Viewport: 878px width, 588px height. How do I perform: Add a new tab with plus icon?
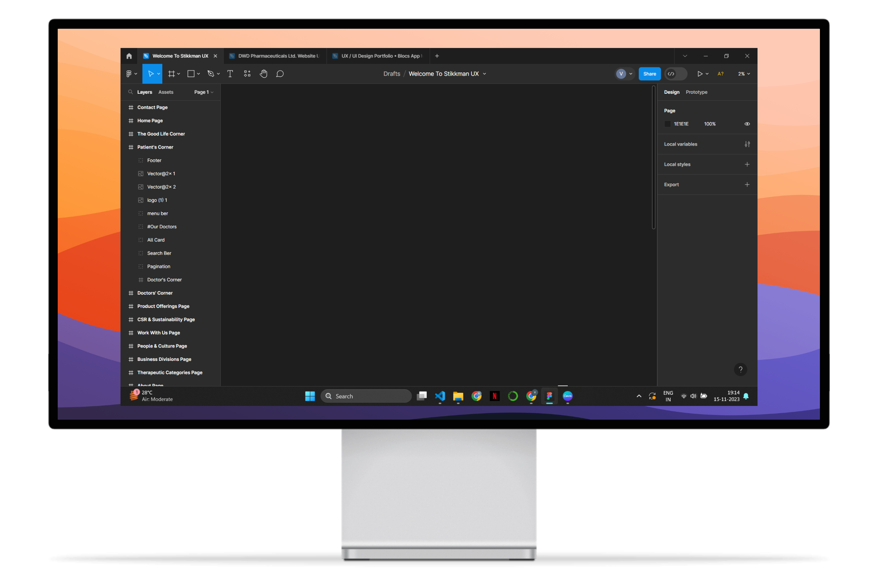(437, 56)
